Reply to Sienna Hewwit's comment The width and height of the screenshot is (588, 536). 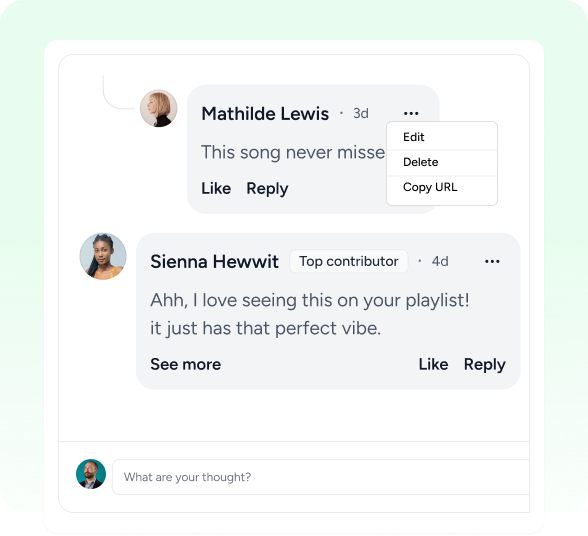pyautogui.click(x=484, y=365)
